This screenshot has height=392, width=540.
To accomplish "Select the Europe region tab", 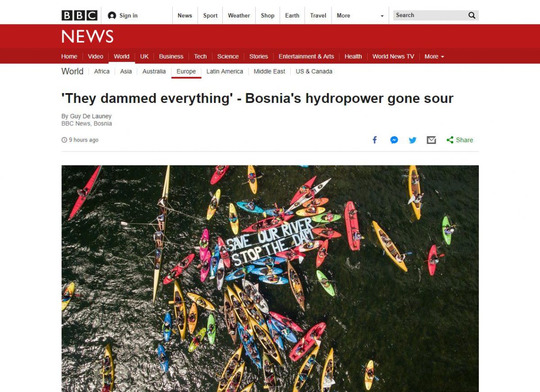I will [186, 71].
